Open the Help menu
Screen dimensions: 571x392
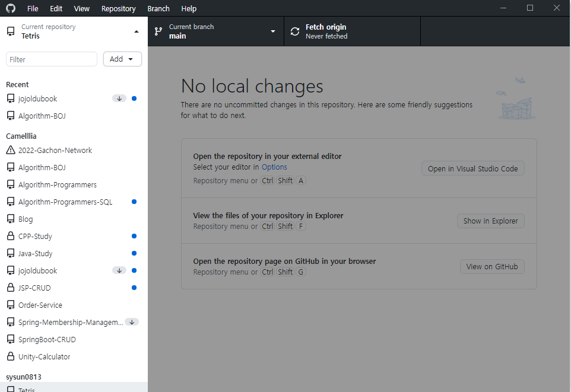pos(189,8)
